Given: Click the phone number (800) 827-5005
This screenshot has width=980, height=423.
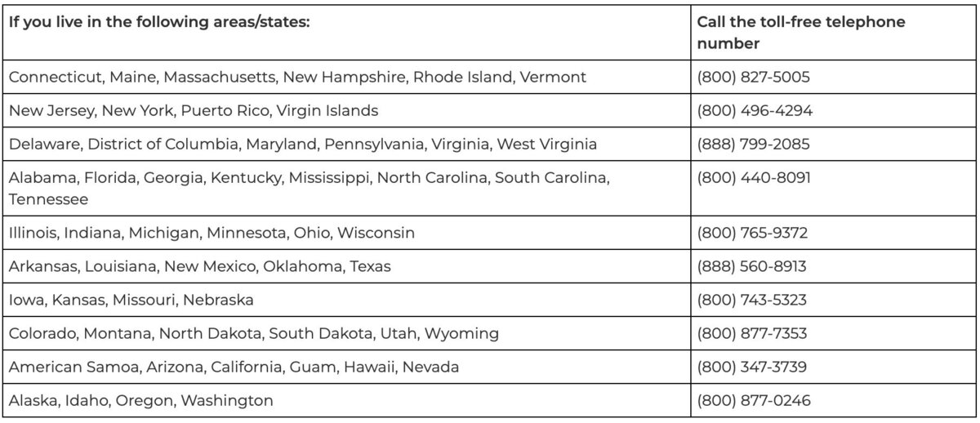Looking at the screenshot, I should point(753,78).
